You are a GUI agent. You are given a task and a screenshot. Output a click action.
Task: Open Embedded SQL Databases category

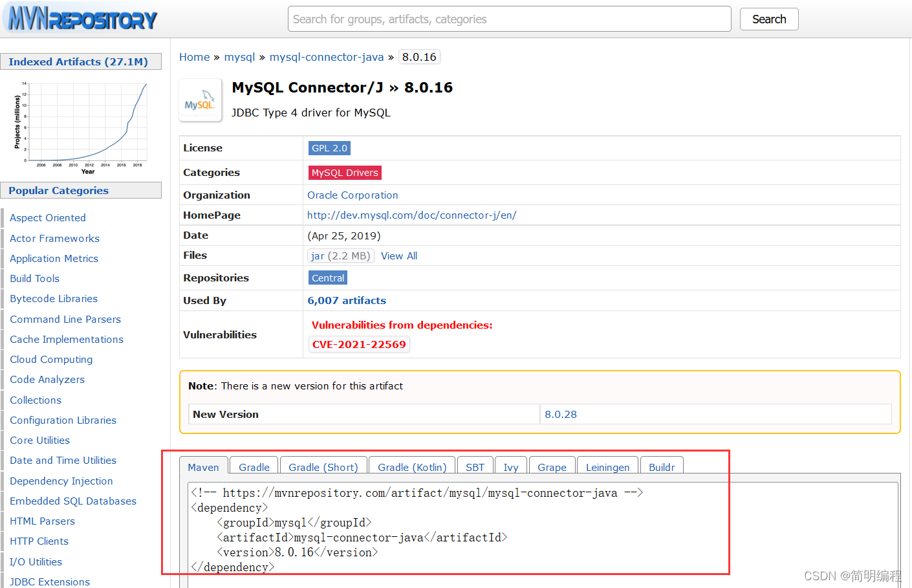73,501
